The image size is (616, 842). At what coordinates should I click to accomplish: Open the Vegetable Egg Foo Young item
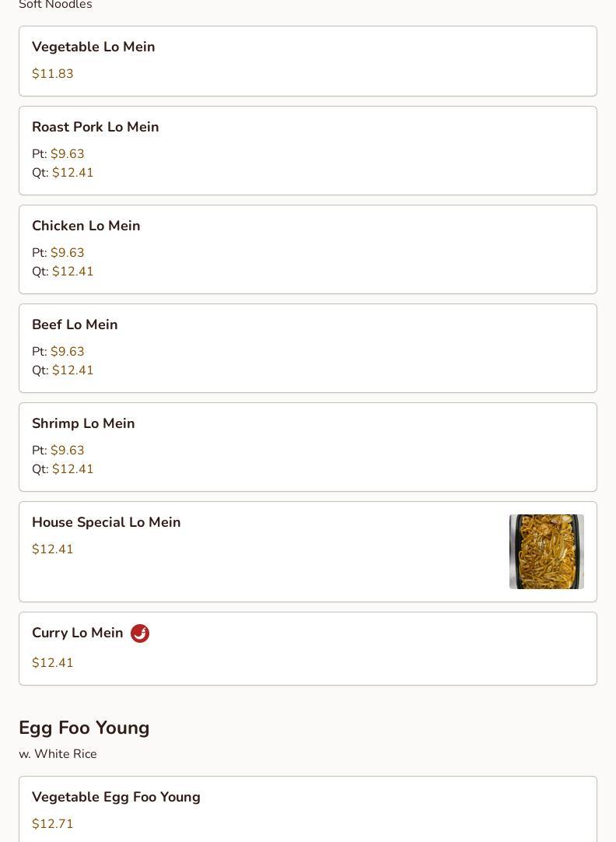(308, 809)
